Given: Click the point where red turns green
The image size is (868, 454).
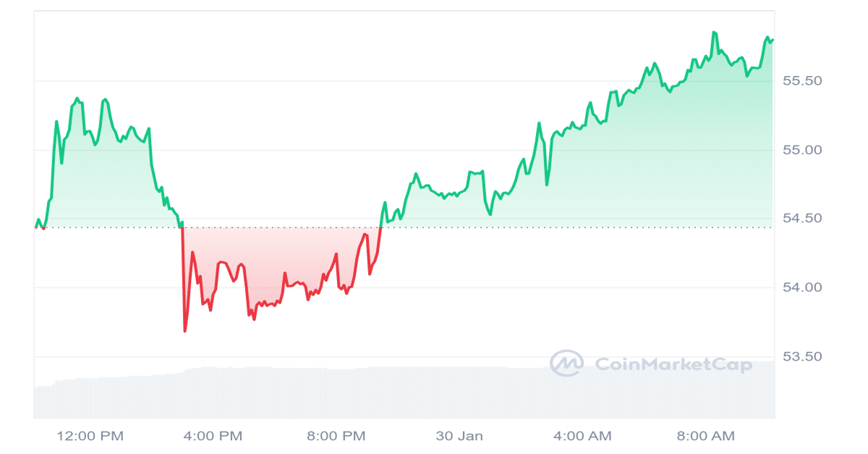Looking at the screenshot, I should [x=381, y=227].
